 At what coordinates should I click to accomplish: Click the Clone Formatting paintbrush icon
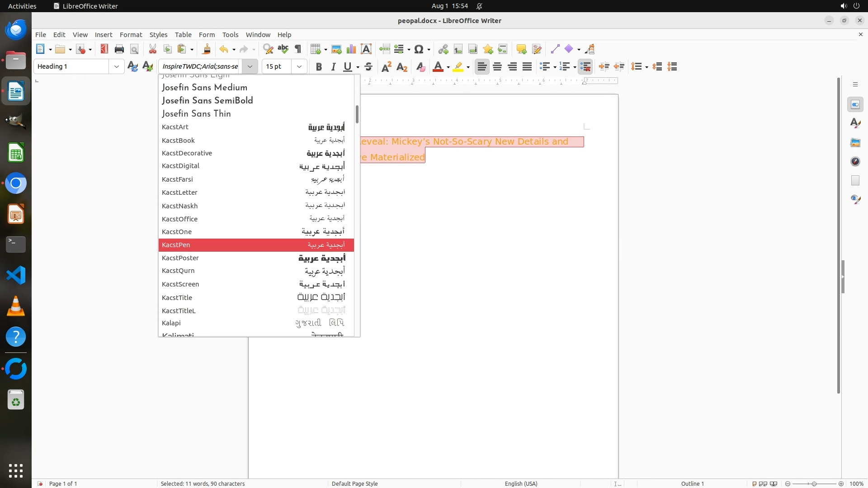tap(207, 49)
